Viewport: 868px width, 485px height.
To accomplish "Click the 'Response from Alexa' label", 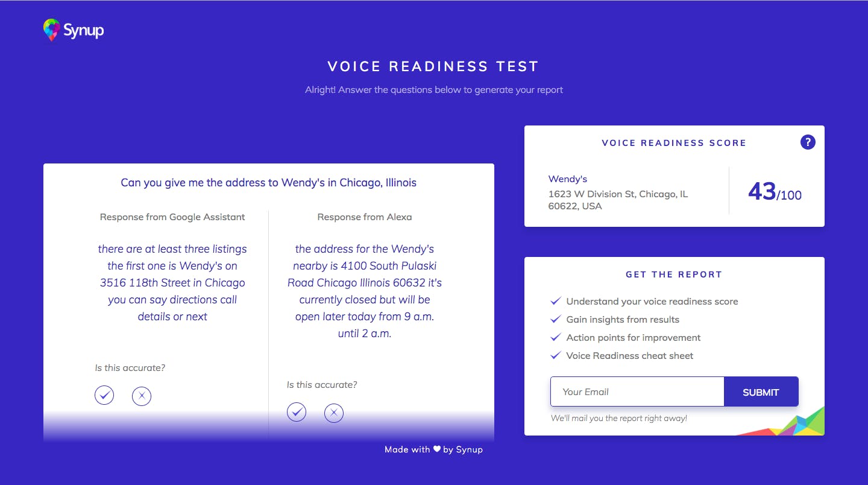I will (x=365, y=217).
